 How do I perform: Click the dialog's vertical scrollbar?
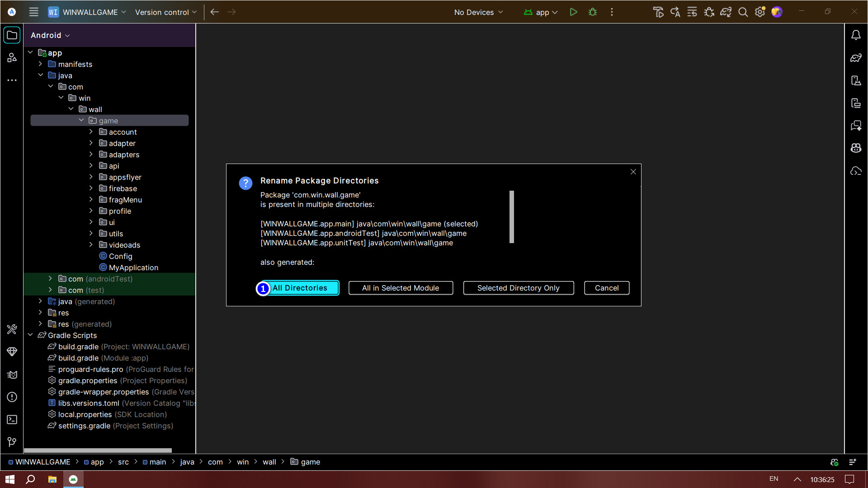pyautogui.click(x=512, y=217)
